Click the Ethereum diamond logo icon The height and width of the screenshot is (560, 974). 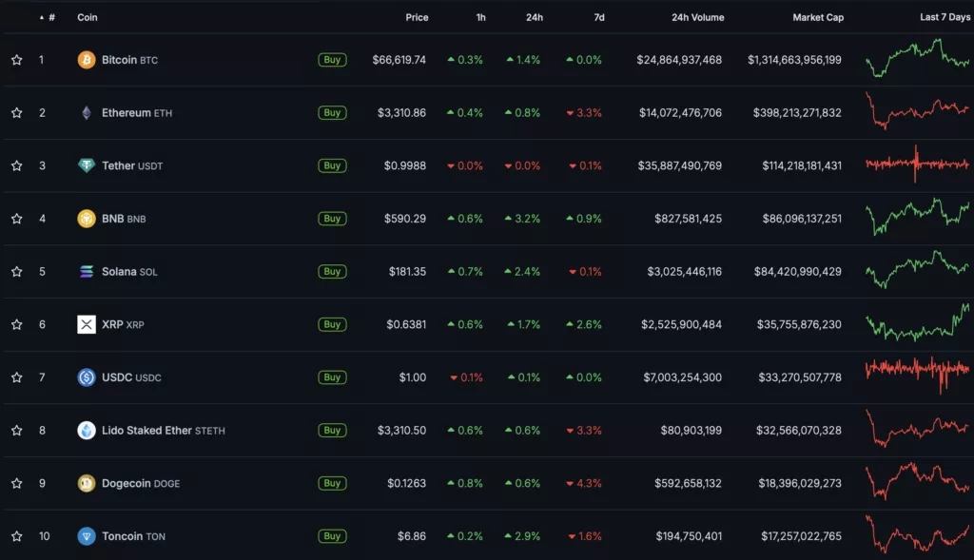point(87,113)
